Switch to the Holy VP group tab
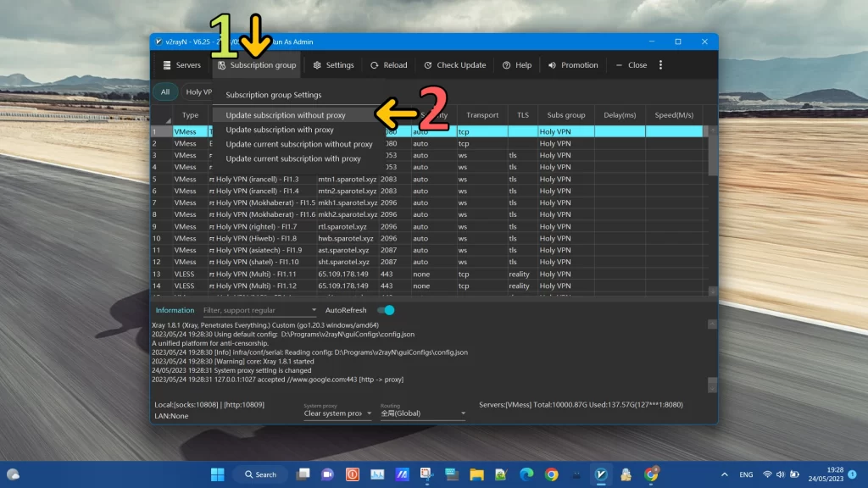The image size is (868, 488). 199,91
